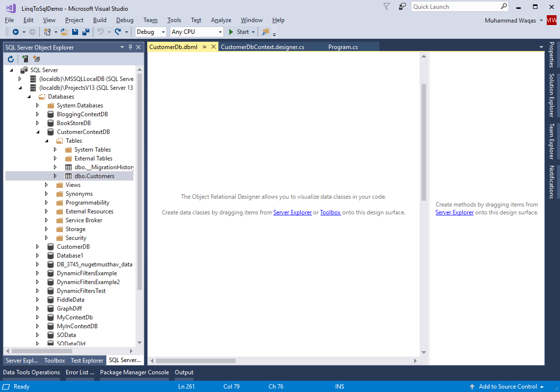Click the Send Feedback icon in title bar
The height and width of the screenshot is (392, 560).
coord(402,6)
